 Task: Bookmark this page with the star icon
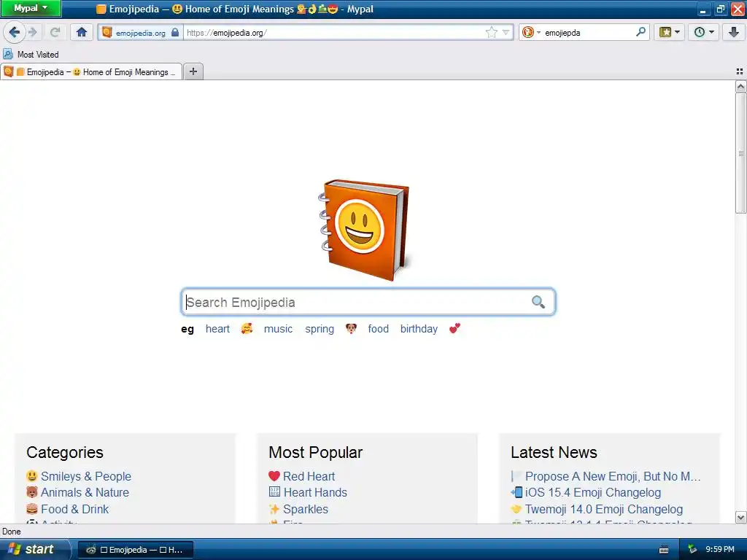coord(491,32)
